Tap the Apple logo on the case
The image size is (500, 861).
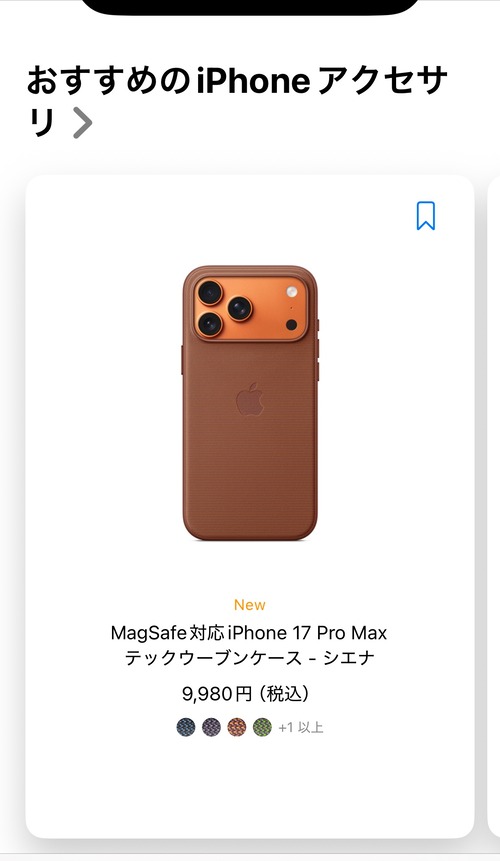point(250,399)
